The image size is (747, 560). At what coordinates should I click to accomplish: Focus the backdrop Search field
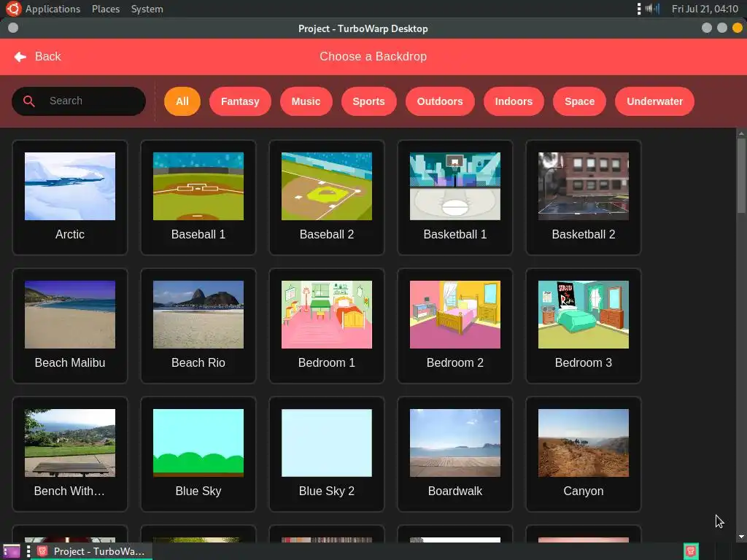point(79,101)
